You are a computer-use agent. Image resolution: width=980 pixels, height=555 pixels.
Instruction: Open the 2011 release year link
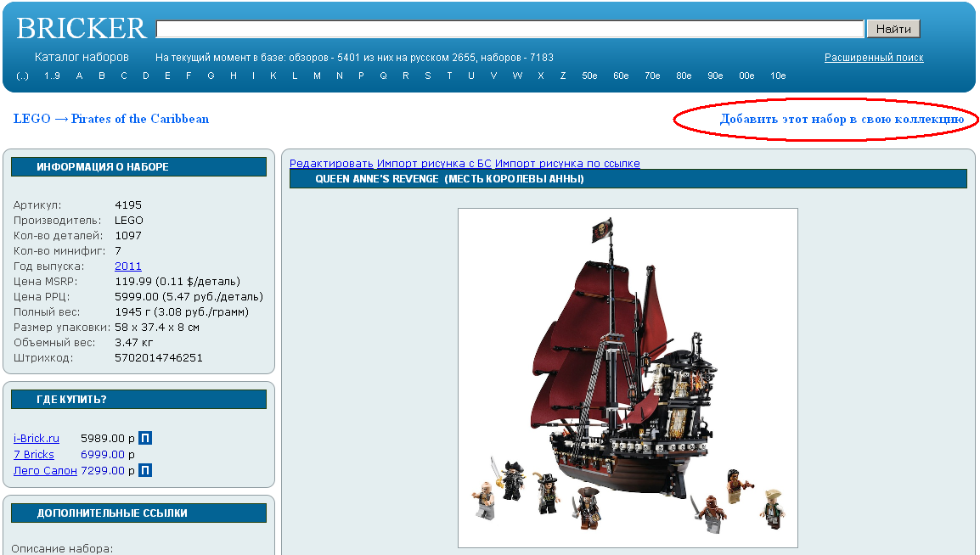(128, 266)
